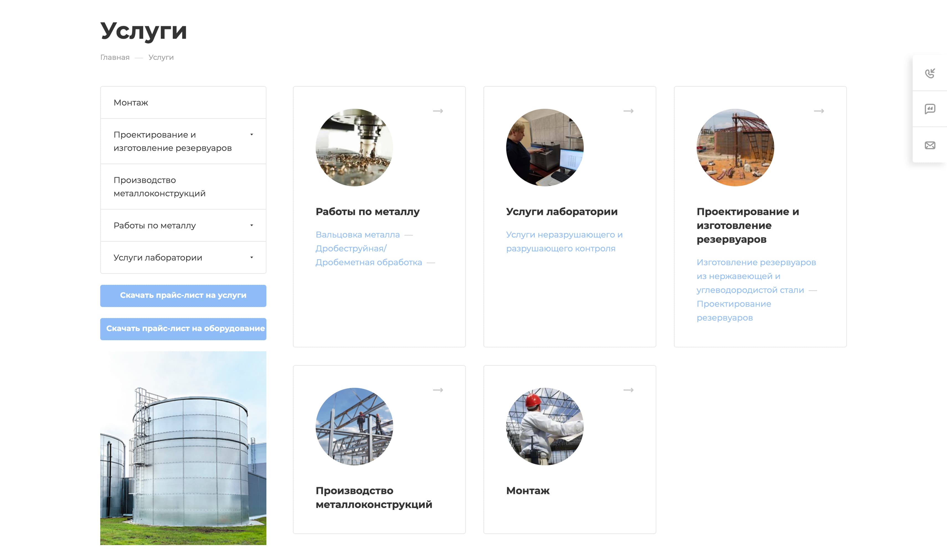Open Вальцовка металла link
Screen dimensions: 947x560
(x=357, y=235)
